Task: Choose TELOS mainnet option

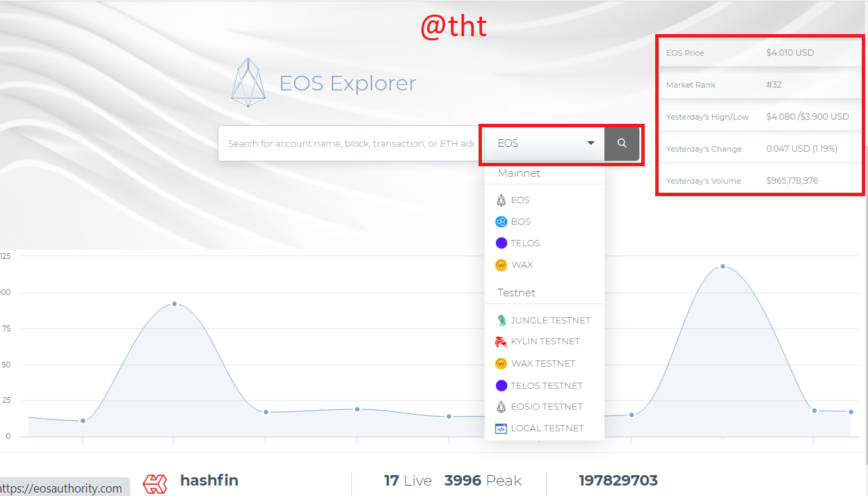Action: [525, 243]
